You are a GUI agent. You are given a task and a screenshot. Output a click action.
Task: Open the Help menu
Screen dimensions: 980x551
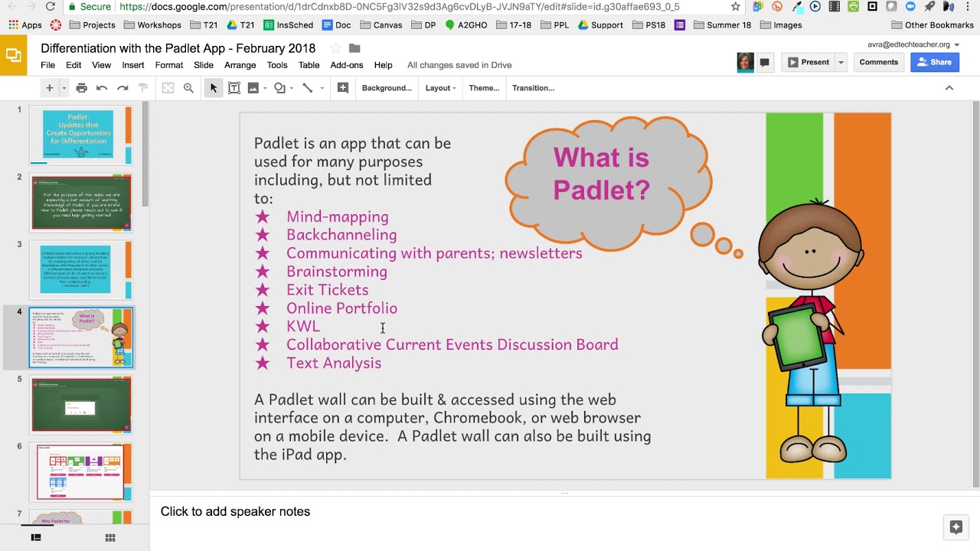tap(383, 65)
